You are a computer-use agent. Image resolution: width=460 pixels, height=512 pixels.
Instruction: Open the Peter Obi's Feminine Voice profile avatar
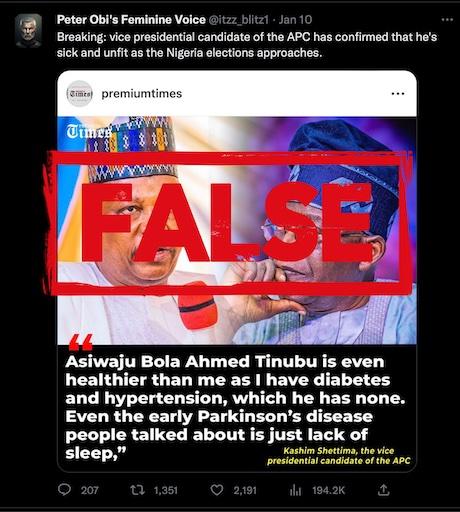(x=29, y=31)
